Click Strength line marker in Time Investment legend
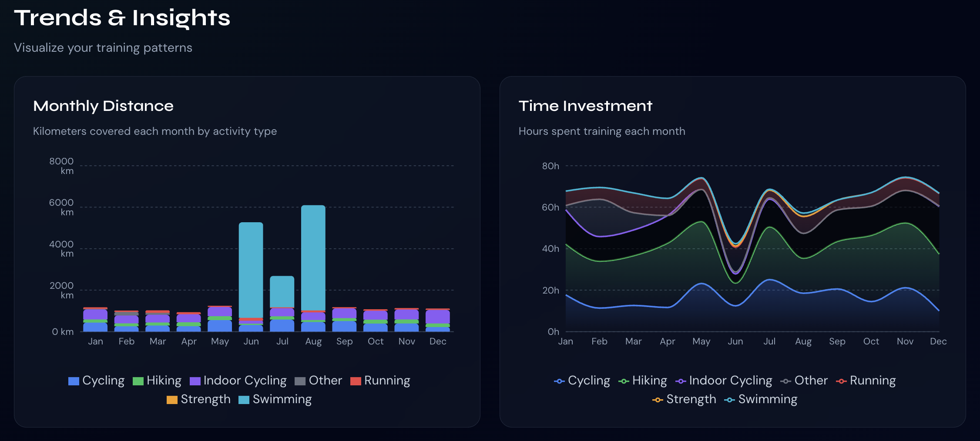980x441 pixels. [x=658, y=400]
